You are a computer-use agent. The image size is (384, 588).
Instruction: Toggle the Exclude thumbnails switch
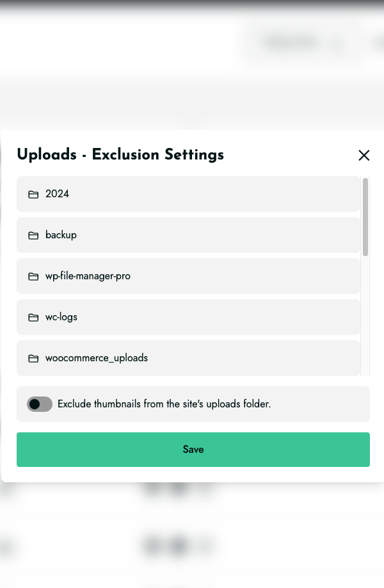coord(40,404)
